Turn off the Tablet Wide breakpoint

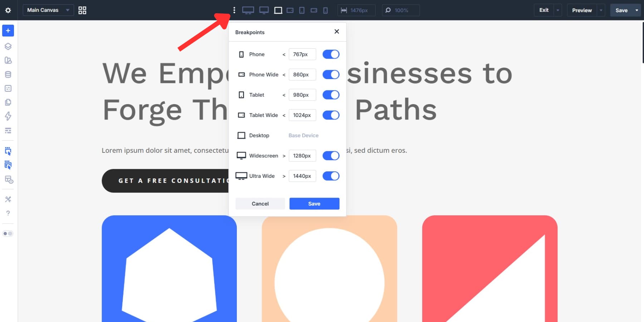331,115
